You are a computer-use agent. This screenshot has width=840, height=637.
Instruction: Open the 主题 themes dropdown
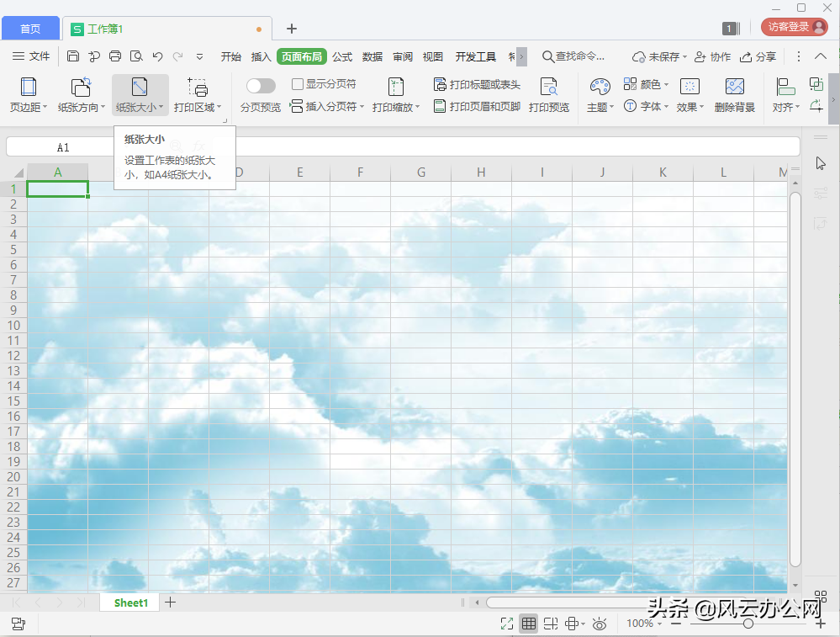[600, 95]
